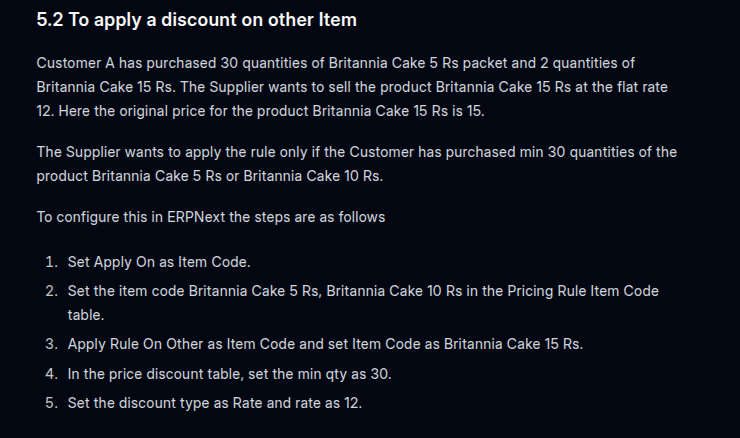Image resolution: width=740 pixels, height=438 pixels.
Task: Click the paragraph starting "The Supplier wants to apply"
Action: [x=357, y=164]
